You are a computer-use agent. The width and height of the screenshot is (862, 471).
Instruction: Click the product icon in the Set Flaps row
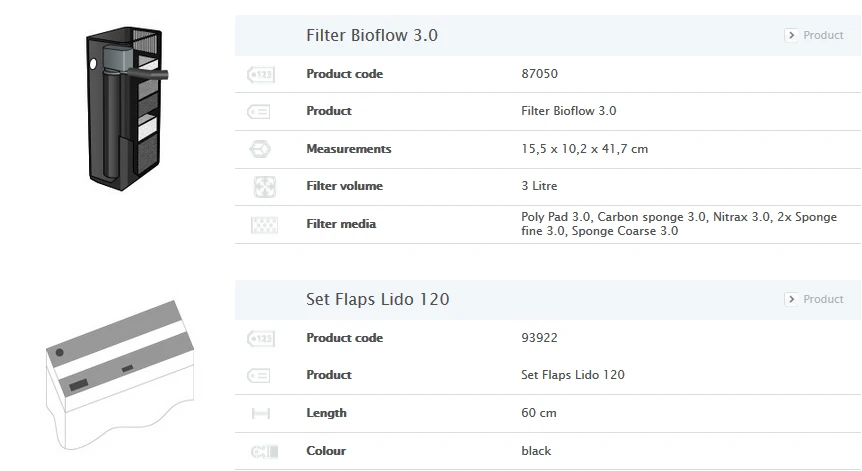259,375
